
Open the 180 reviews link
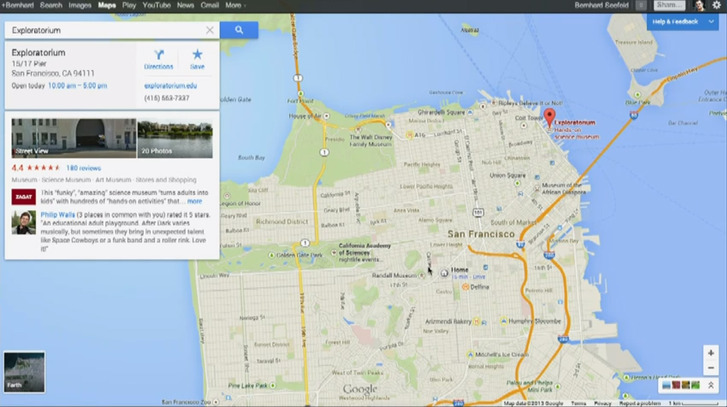[84, 168]
